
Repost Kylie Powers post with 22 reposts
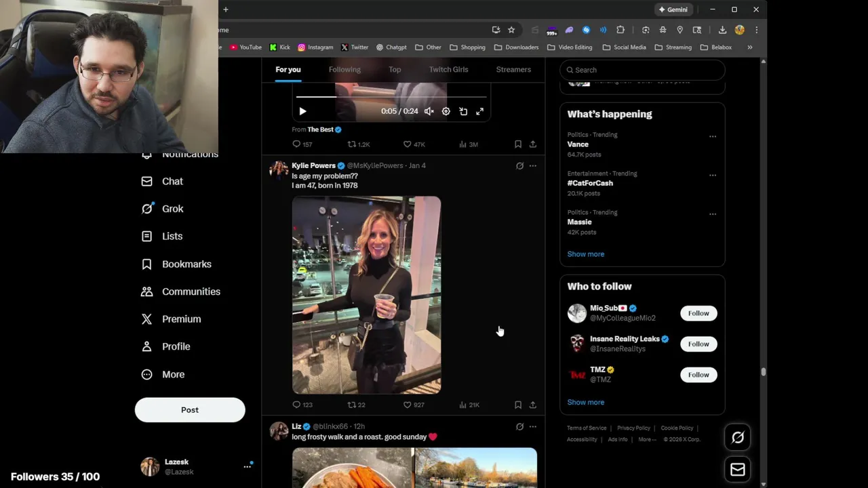[x=356, y=405]
